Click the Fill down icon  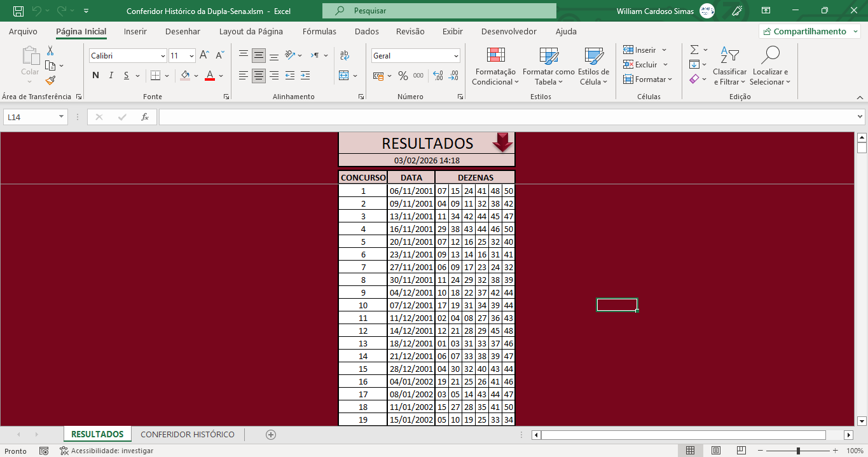click(x=694, y=64)
